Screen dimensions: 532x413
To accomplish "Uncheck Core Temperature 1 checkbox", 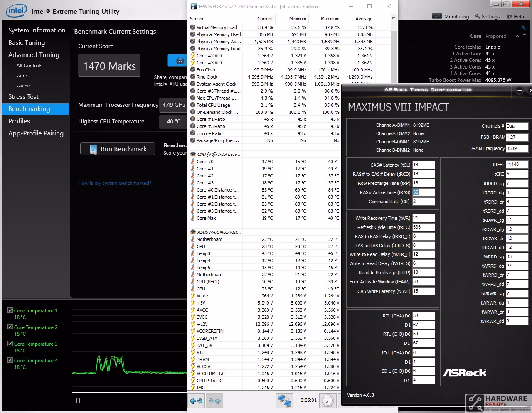I will (x=10, y=310).
